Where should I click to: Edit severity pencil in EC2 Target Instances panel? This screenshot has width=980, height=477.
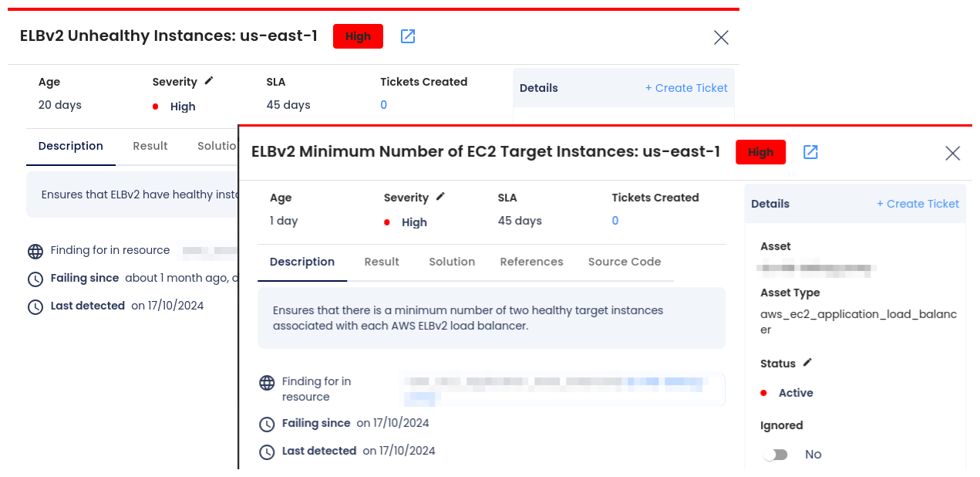(x=440, y=197)
